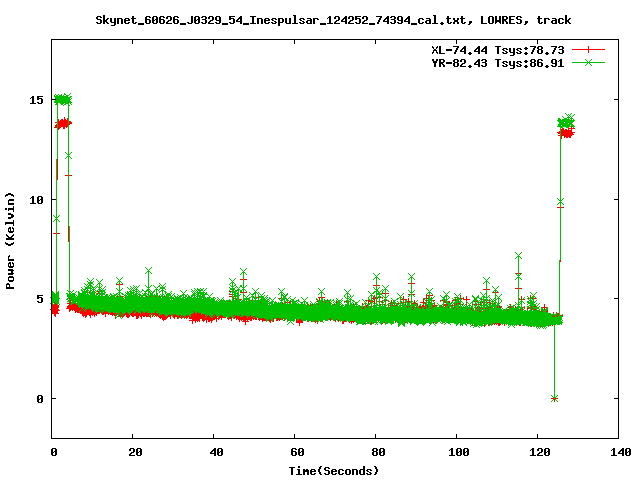
Task: Click the y-axis tick label 15
Action: (36, 100)
